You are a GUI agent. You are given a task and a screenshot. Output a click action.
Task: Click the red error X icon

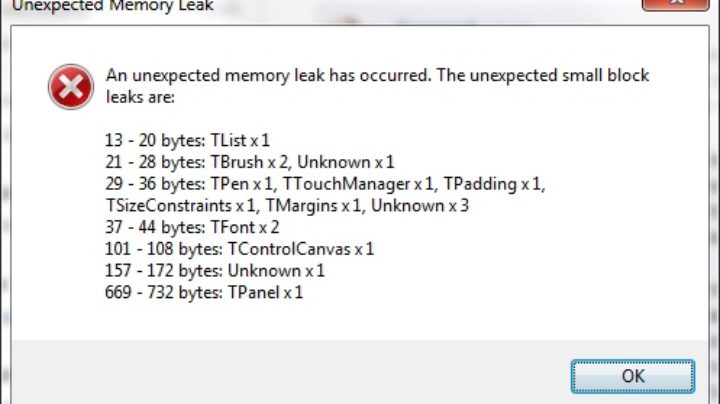click(70, 87)
